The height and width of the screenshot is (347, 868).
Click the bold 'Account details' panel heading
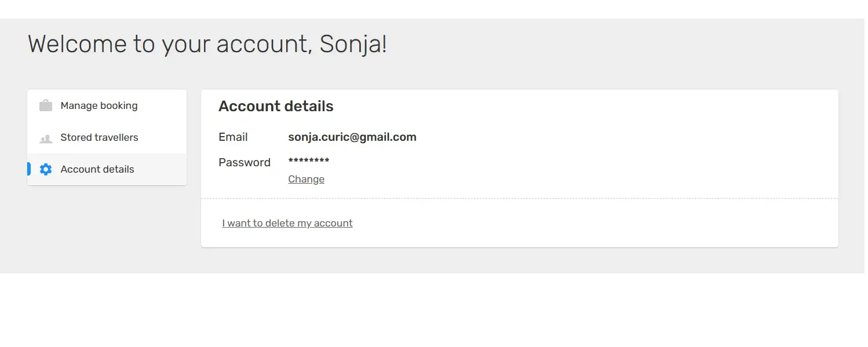click(276, 107)
